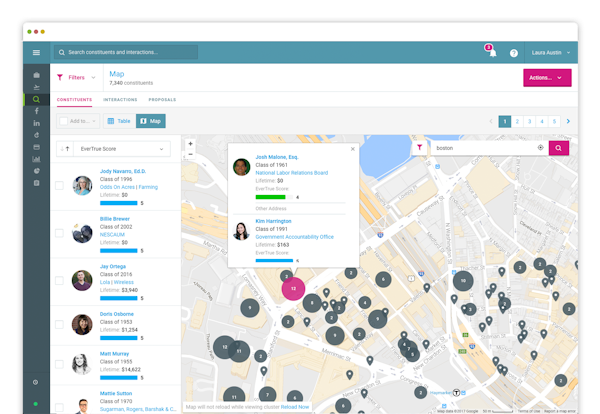Switch to the Interactions tab
The image size is (600, 414).
tap(120, 99)
